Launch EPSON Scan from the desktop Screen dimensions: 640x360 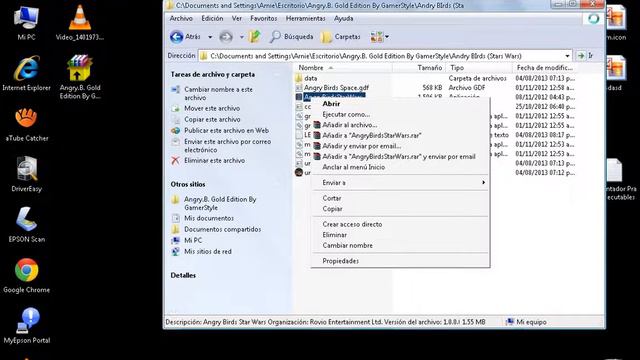[x=27, y=225]
